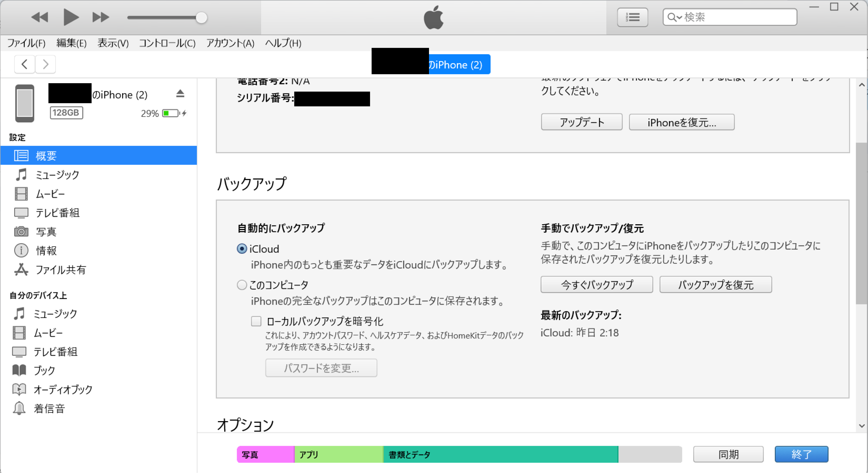Click the blue 終了 button
This screenshot has height=473, width=868.
click(801, 454)
